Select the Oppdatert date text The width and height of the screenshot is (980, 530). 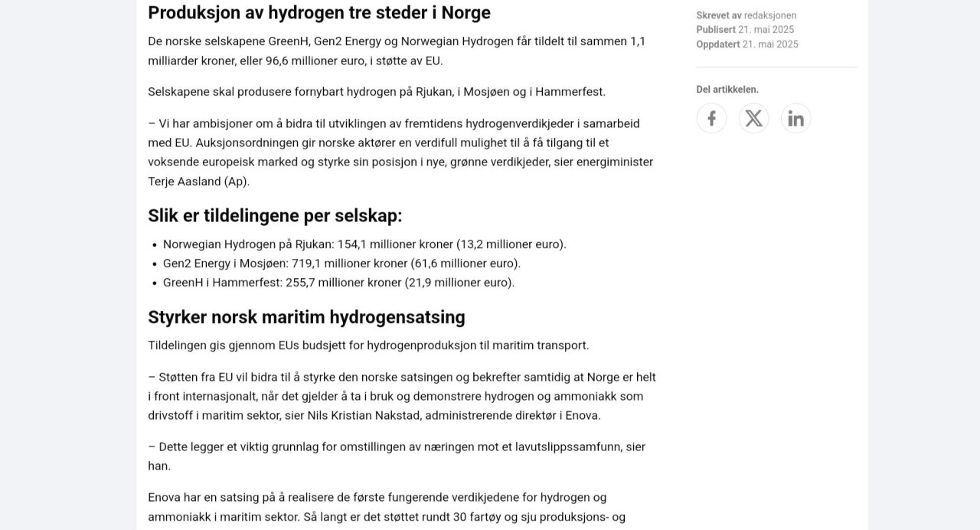769,44
